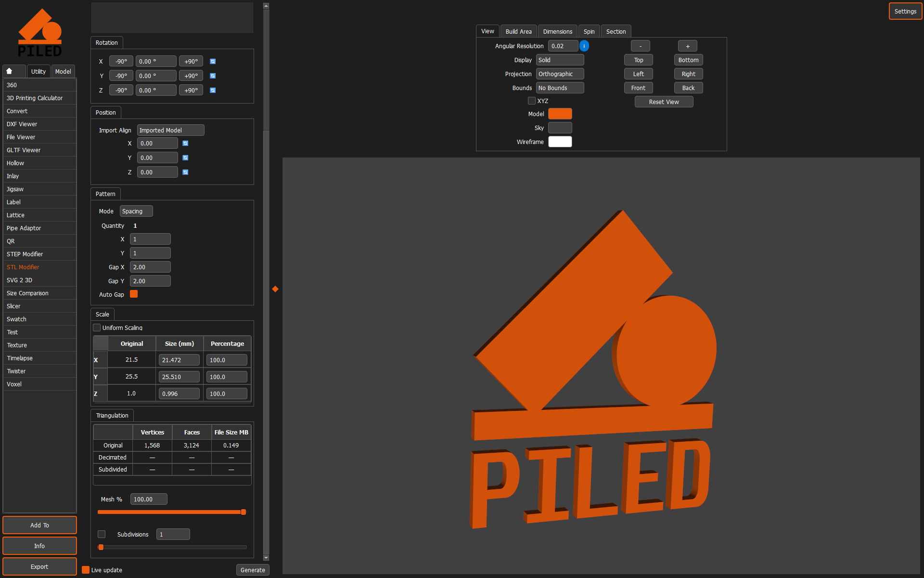Click the Gap X input field

pos(150,267)
